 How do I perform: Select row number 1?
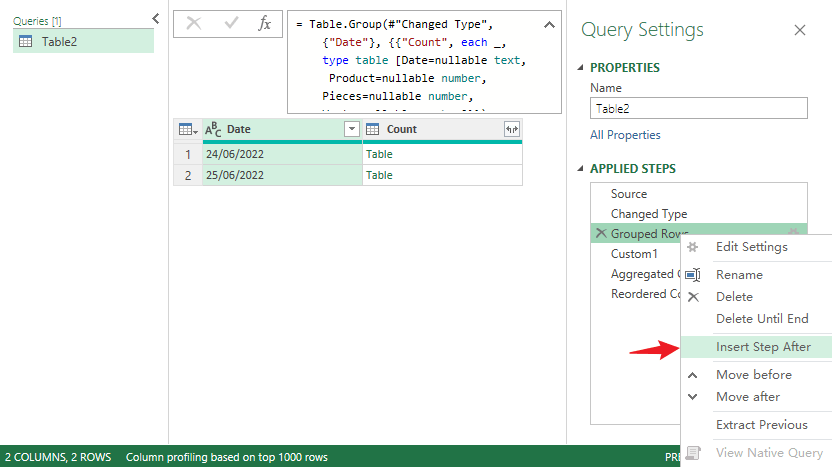tap(188, 154)
